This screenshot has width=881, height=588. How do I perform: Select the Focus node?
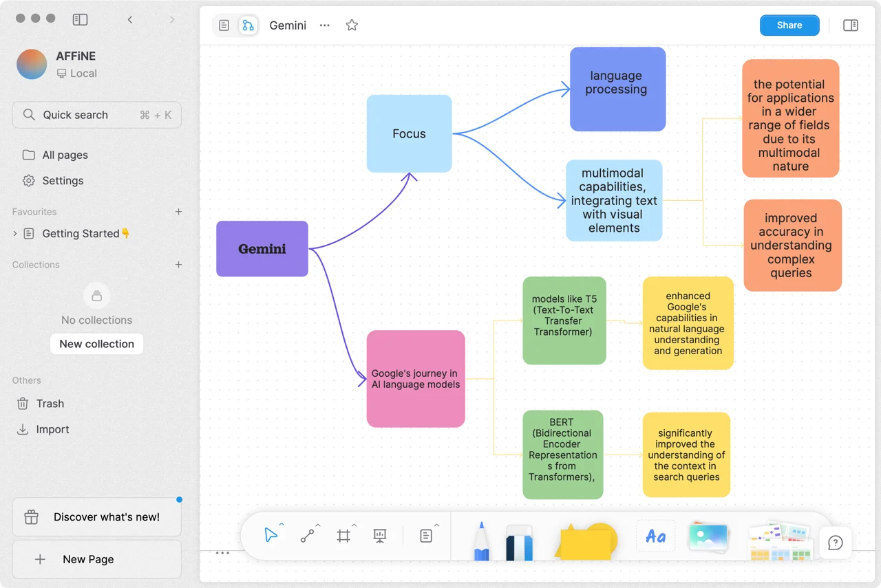pyautogui.click(x=409, y=133)
